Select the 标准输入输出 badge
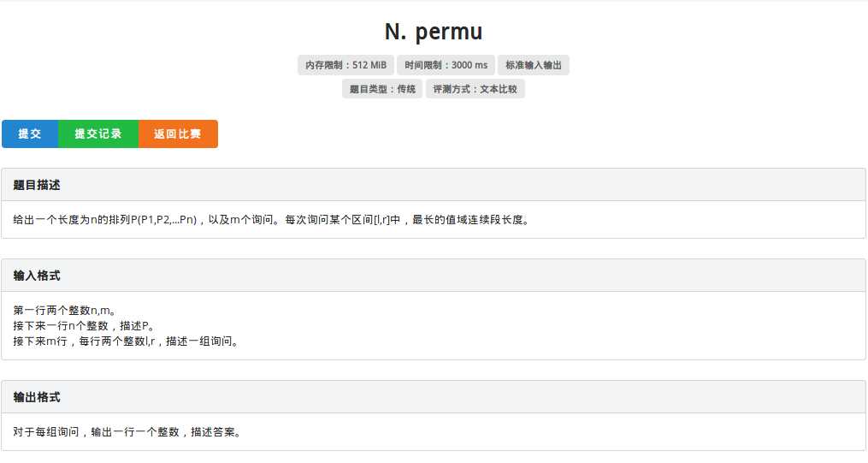This screenshot has width=868, height=463. coord(534,65)
